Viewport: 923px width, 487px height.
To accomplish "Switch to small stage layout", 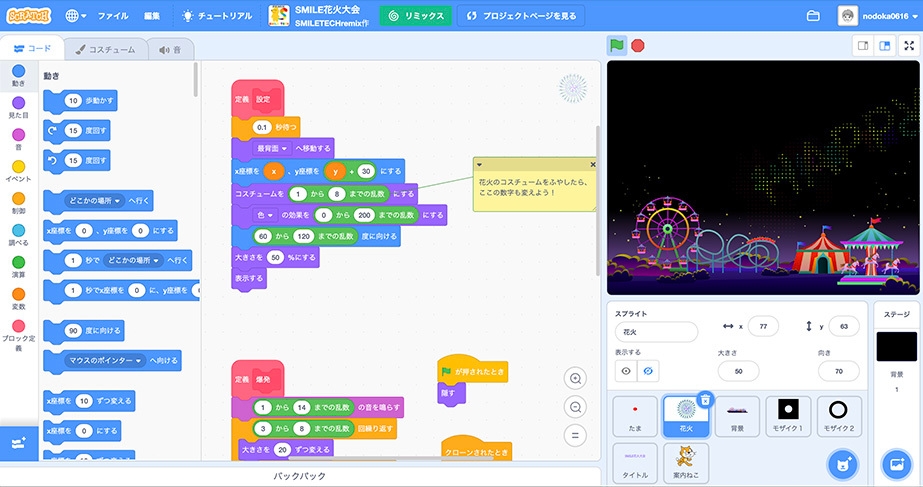I will click(863, 46).
